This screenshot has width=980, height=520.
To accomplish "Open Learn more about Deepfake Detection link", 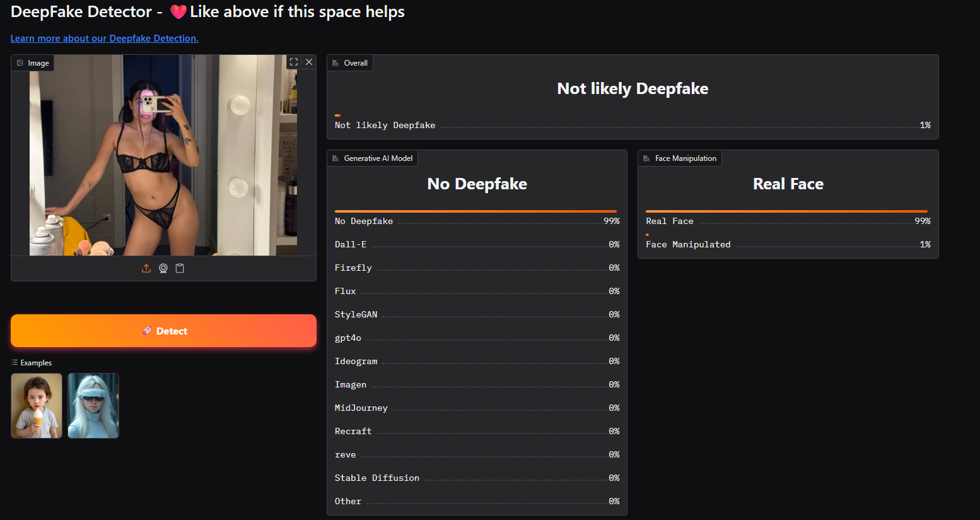I will click(x=105, y=38).
